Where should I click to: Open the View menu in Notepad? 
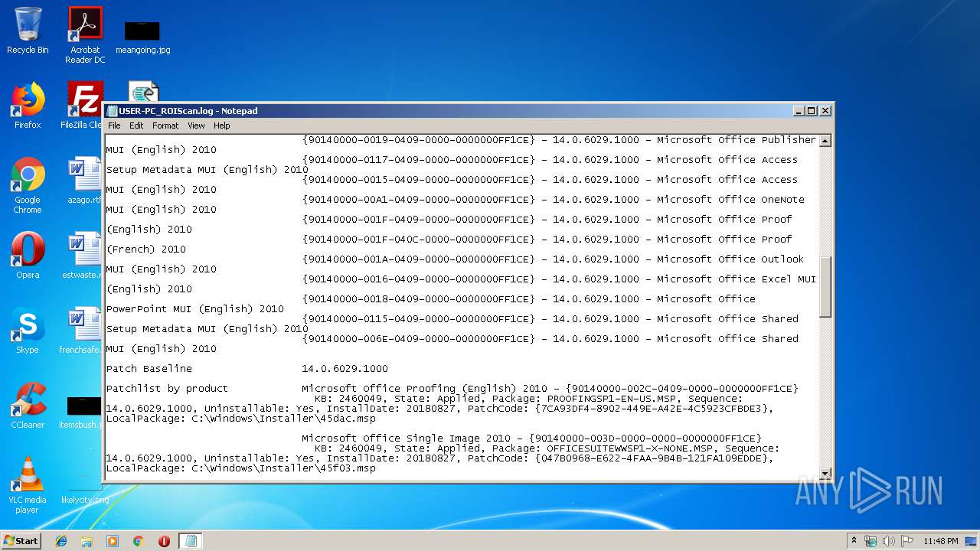[196, 126]
